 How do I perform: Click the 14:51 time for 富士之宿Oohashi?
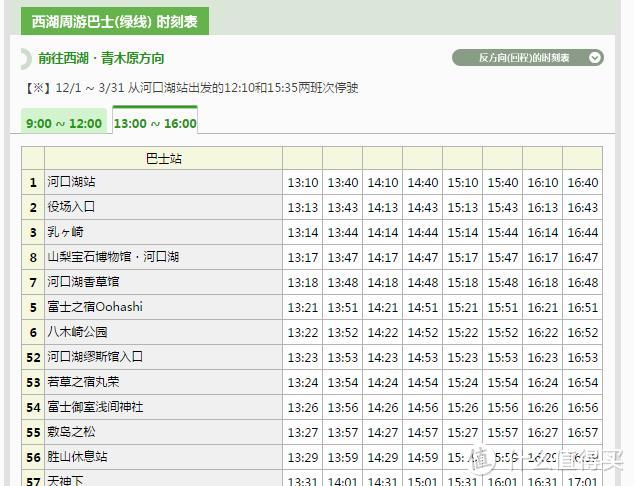(x=423, y=308)
